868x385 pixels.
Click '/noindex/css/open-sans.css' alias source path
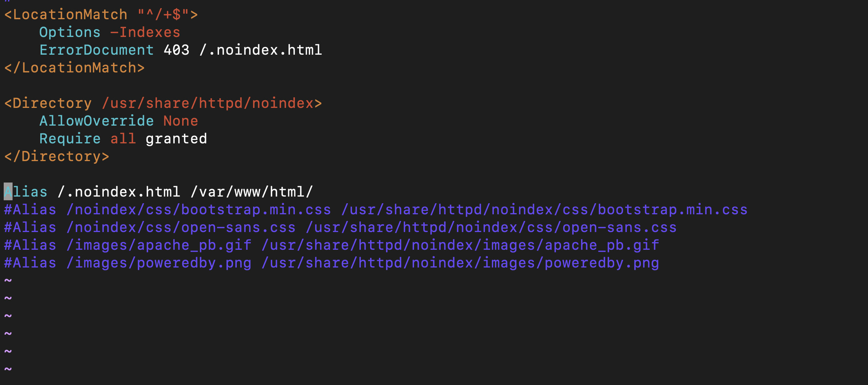click(181, 228)
